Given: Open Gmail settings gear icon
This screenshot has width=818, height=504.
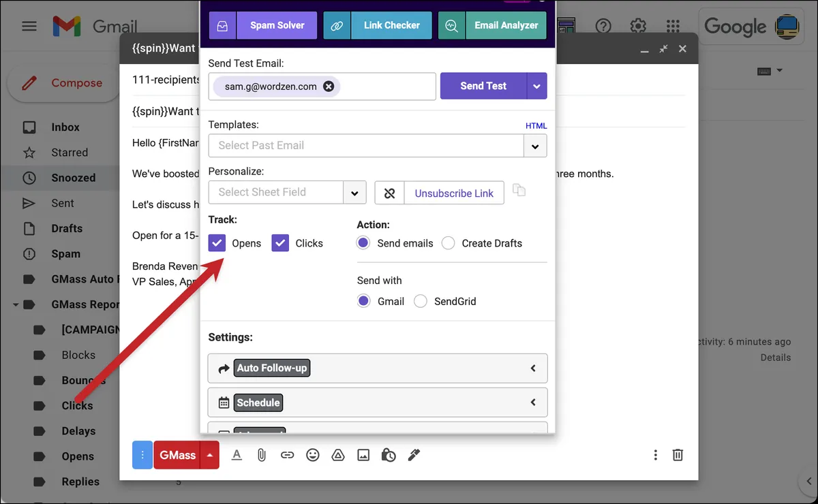Looking at the screenshot, I should (638, 26).
